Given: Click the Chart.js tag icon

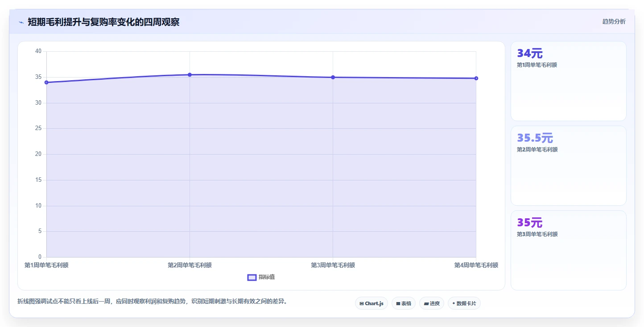Looking at the screenshot, I should point(362,303).
